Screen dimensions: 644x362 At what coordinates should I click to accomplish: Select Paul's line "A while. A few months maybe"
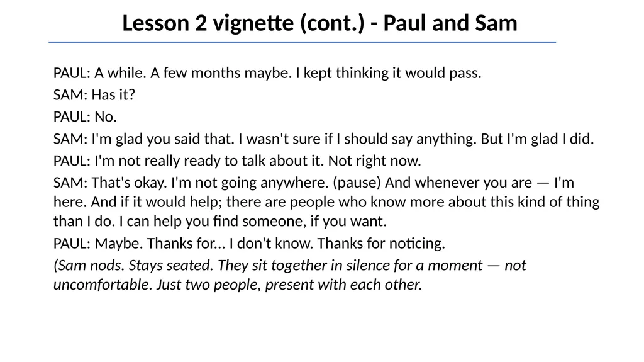click(193, 73)
